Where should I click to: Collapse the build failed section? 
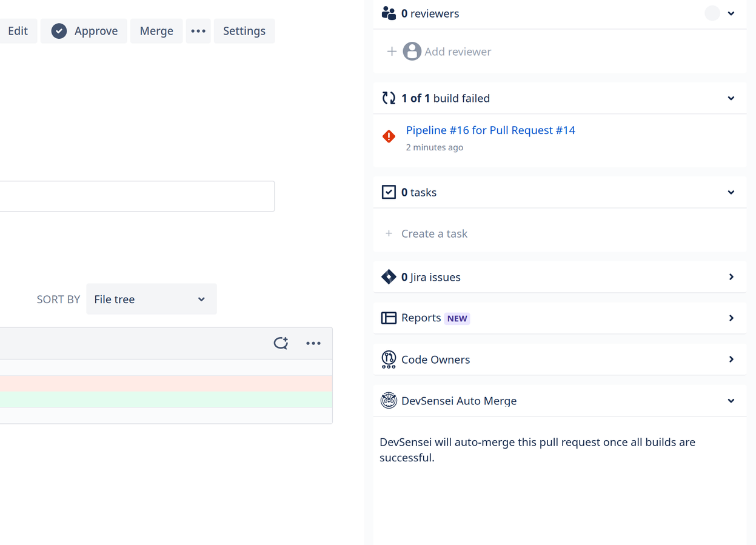[x=731, y=98]
